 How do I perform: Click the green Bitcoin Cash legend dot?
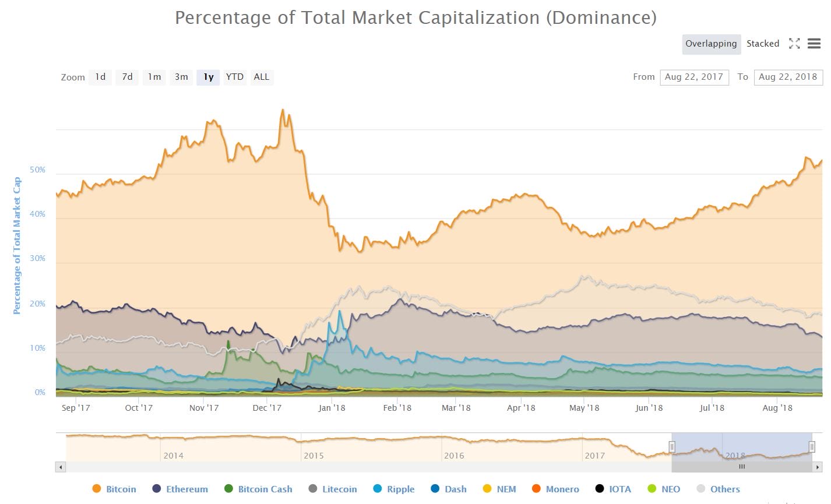coord(229,489)
